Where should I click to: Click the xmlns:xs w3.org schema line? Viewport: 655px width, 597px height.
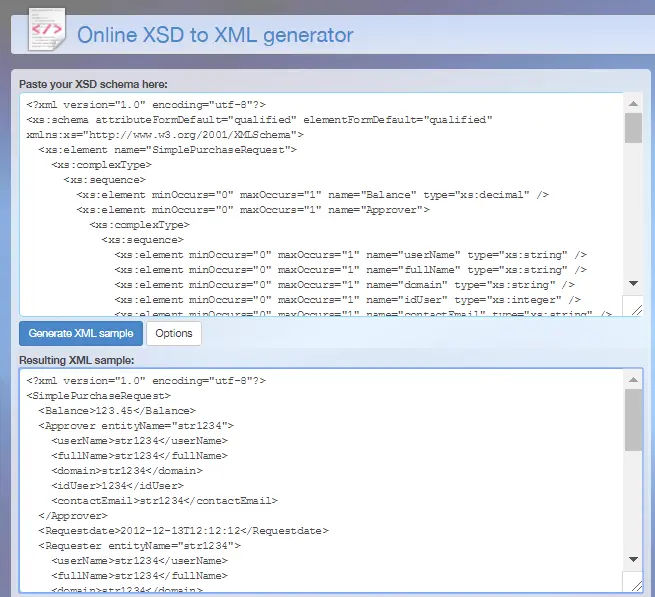click(165, 135)
